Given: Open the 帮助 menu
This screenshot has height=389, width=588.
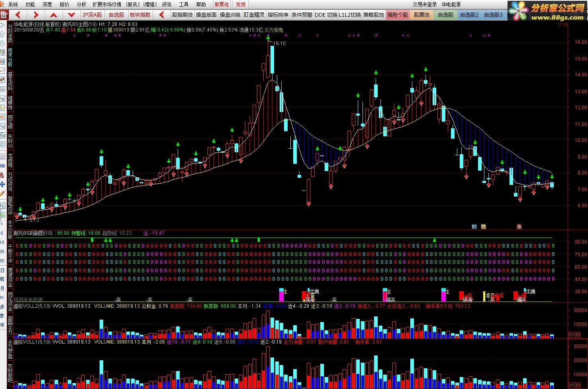Looking at the screenshot, I should tap(201, 4).
